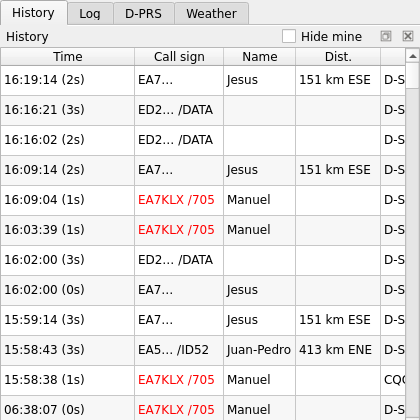This screenshot has height=420, width=420.
Task: Click 151 km ESE in the 16:09:14 row
Action: pyautogui.click(x=338, y=170)
